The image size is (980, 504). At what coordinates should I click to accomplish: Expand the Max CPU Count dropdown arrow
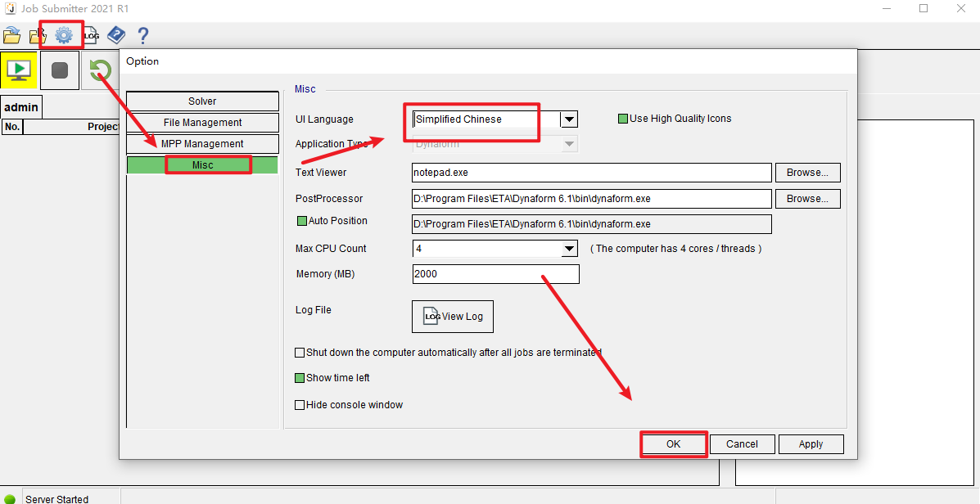point(569,249)
